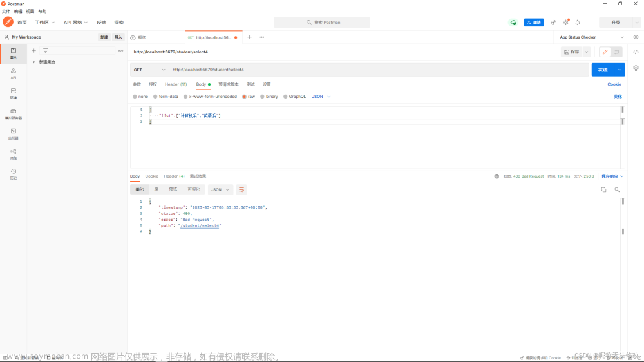This screenshot has height=362, width=644.
Task: Switch to the pencil edit mode icon
Action: (x=605, y=52)
